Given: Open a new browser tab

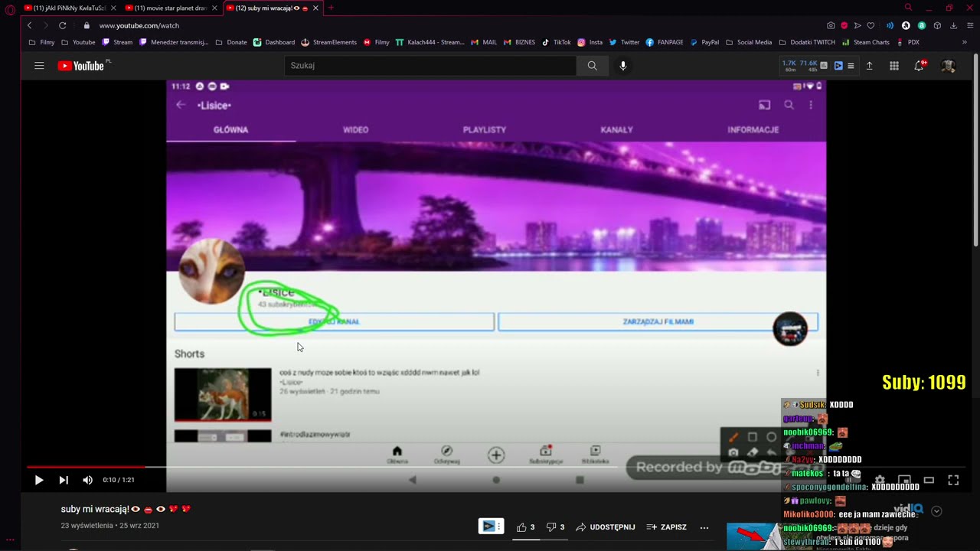Looking at the screenshot, I should pos(331,8).
